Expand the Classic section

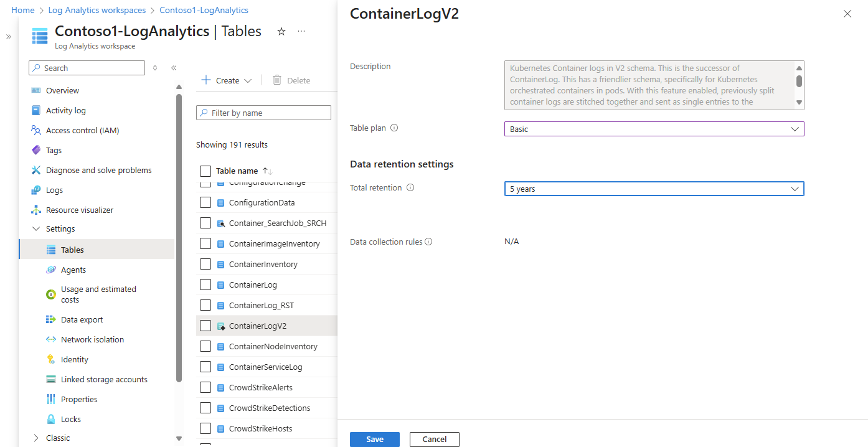click(35, 438)
